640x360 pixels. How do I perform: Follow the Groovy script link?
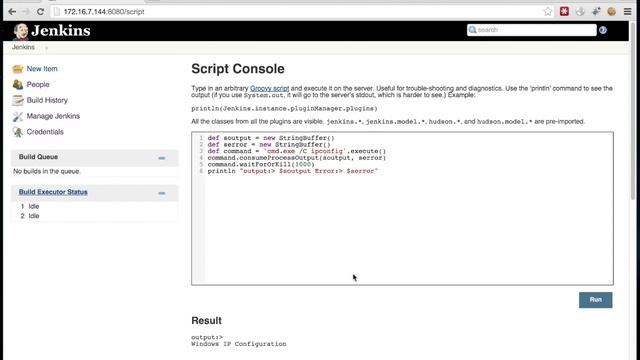tap(269, 88)
